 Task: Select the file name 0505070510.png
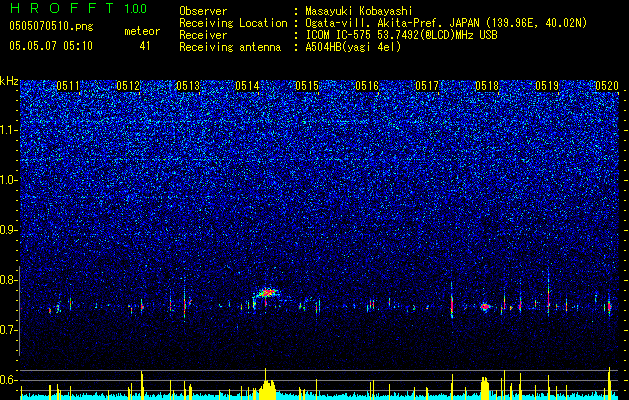click(51, 26)
